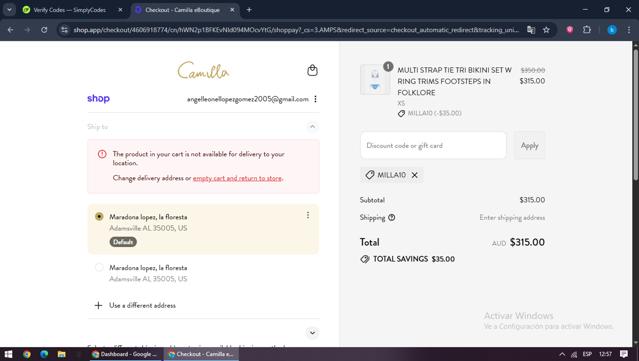Open the network status tray icon

(574, 354)
